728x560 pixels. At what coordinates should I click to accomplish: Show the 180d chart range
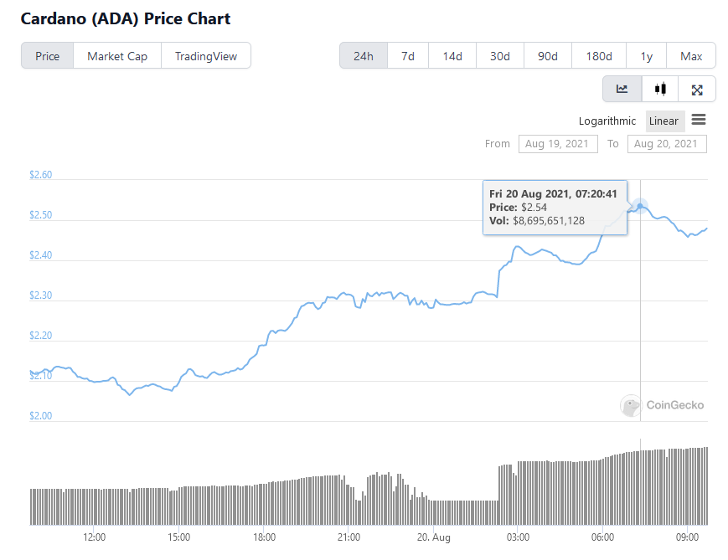(x=599, y=56)
